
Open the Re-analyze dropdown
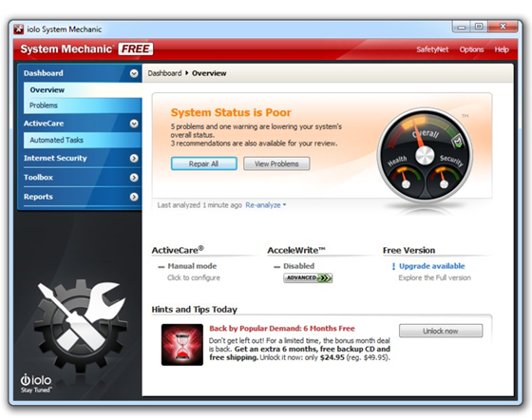click(266, 205)
